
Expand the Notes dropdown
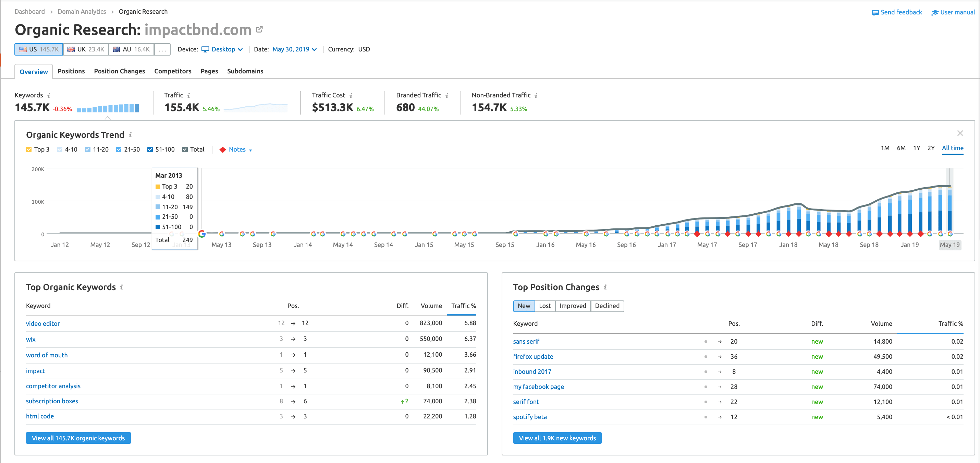250,150
